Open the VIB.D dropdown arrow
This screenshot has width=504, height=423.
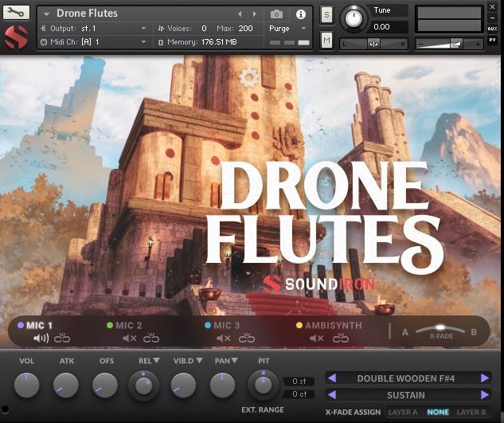(199, 361)
